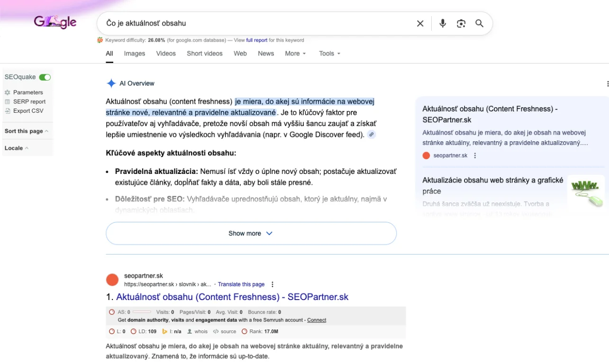
Task: Export results with Export CSV
Action: 28,111
